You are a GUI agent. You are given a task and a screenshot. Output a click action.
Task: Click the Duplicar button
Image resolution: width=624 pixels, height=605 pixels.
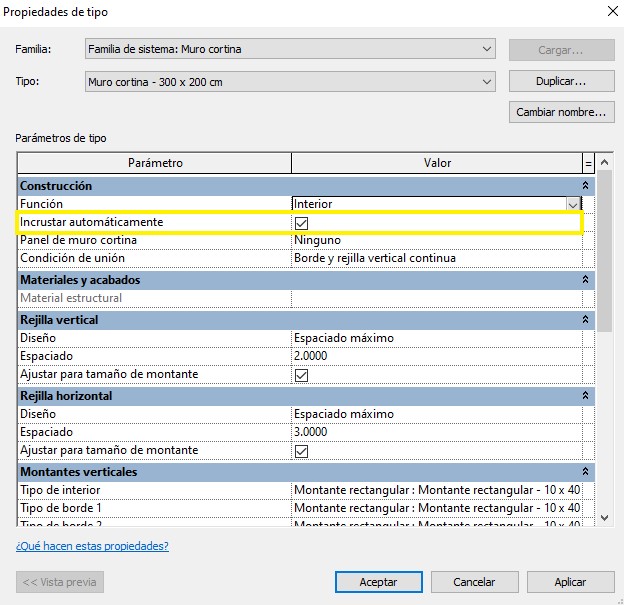(560, 81)
